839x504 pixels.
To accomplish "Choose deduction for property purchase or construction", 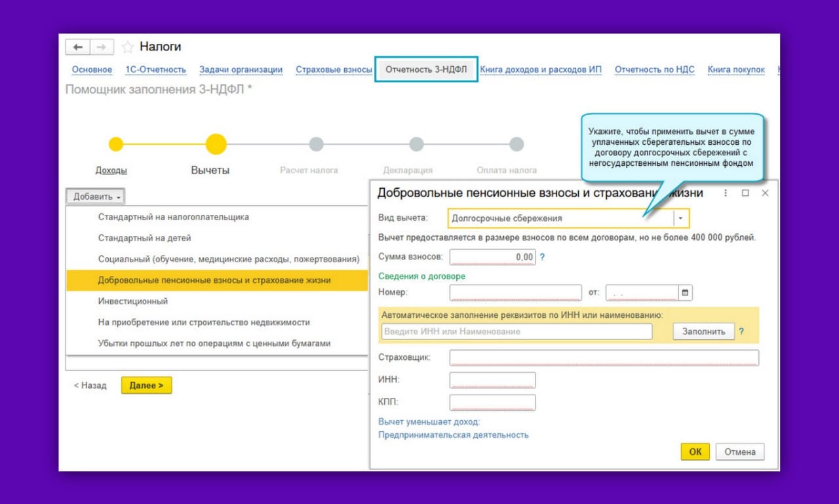I will 217,322.
